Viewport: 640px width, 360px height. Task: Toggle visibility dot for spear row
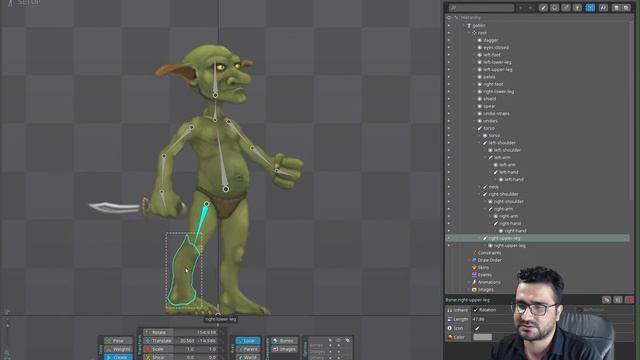tap(449, 106)
